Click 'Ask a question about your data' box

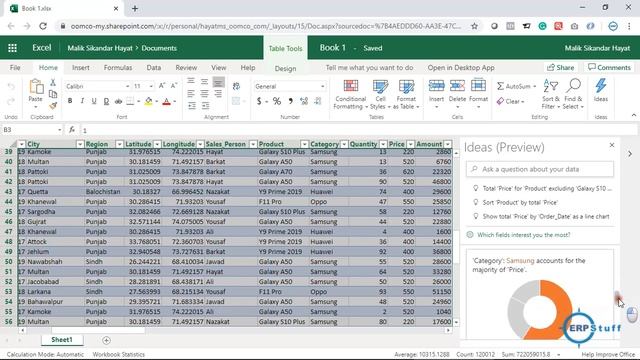point(540,169)
